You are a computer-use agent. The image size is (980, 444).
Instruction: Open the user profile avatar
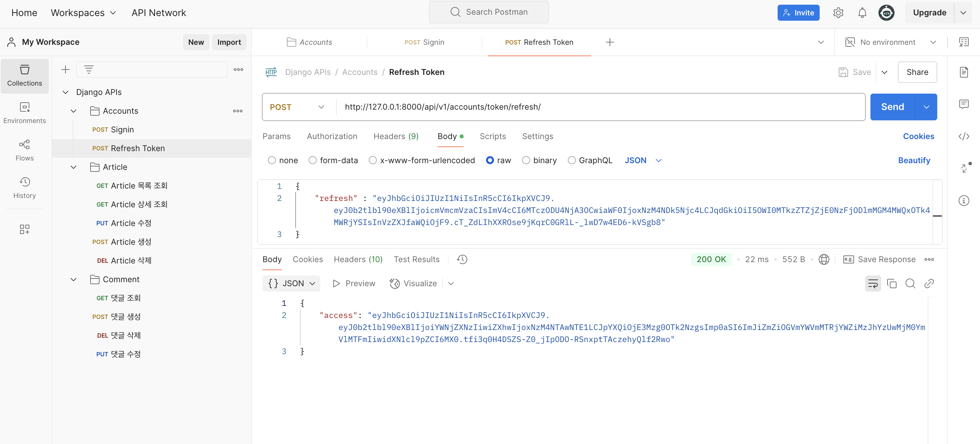point(886,13)
